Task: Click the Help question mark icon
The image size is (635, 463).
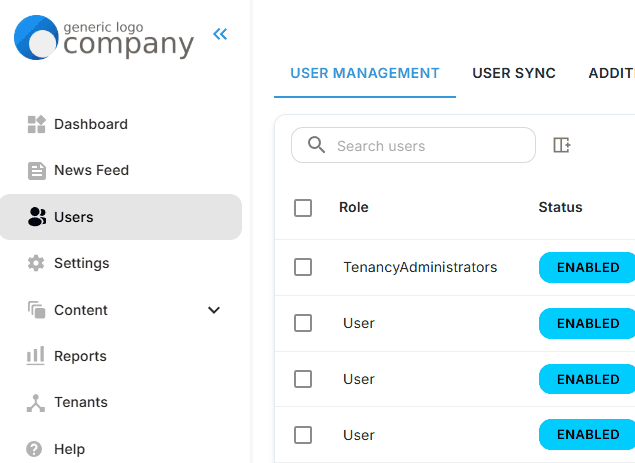Action: click(x=36, y=449)
